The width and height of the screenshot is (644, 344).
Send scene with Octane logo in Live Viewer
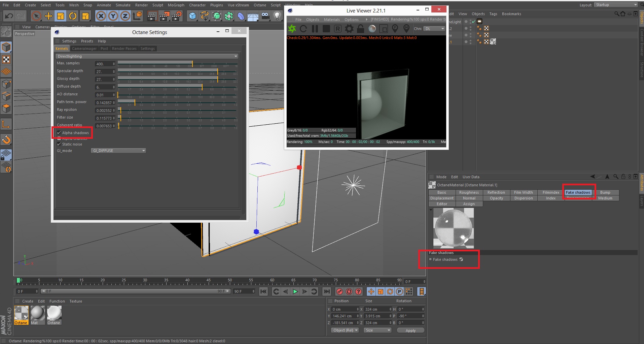tap(292, 29)
